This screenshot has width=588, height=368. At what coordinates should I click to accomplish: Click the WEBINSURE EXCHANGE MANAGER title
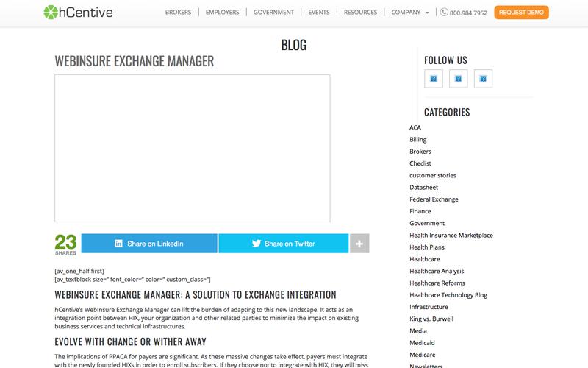pyautogui.click(x=135, y=61)
